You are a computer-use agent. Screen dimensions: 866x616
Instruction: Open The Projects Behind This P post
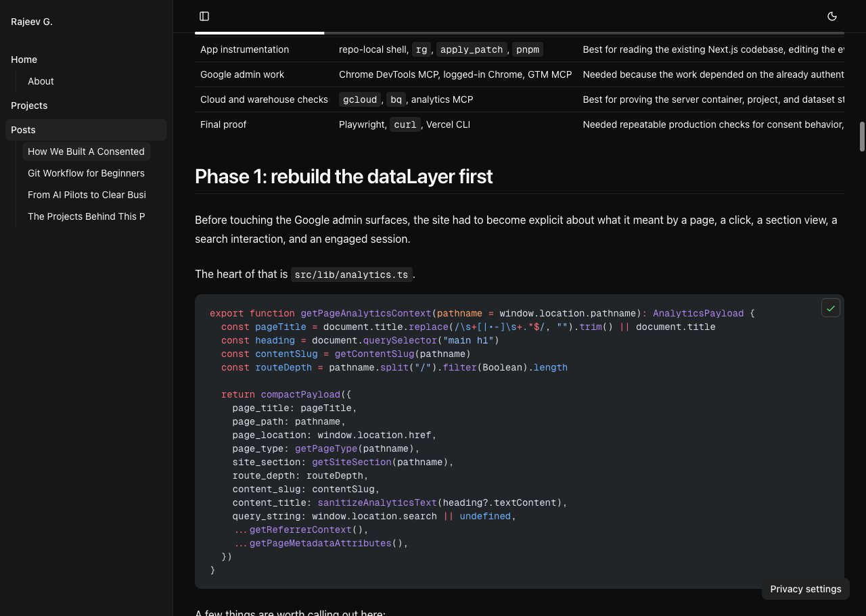click(x=86, y=216)
